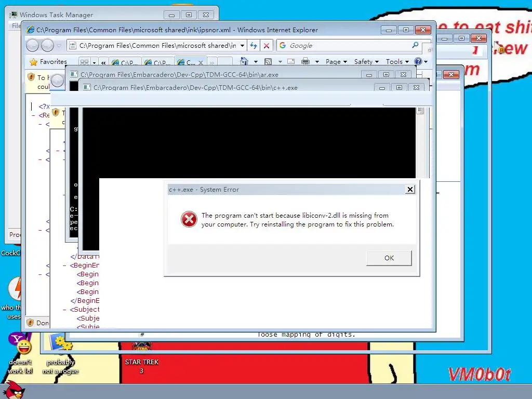Open the Page menu
The width and height of the screenshot is (532, 399).
pos(336,62)
